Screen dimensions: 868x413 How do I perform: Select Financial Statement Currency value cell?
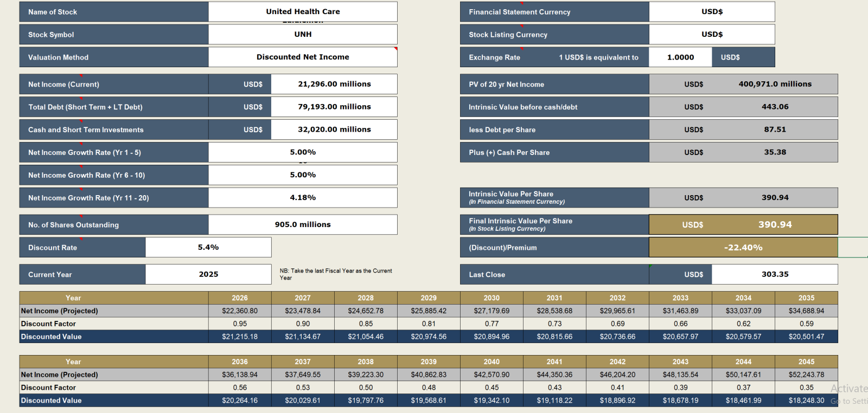tap(712, 11)
